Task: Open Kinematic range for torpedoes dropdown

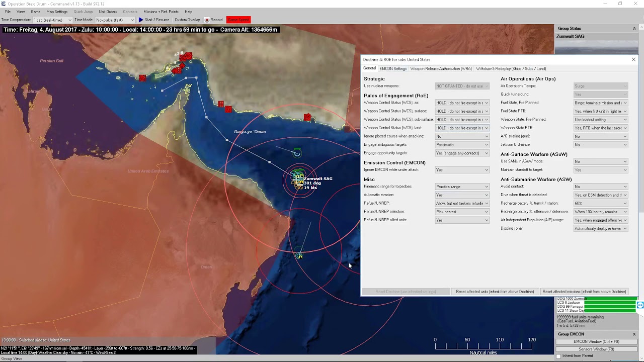Action: point(462,187)
